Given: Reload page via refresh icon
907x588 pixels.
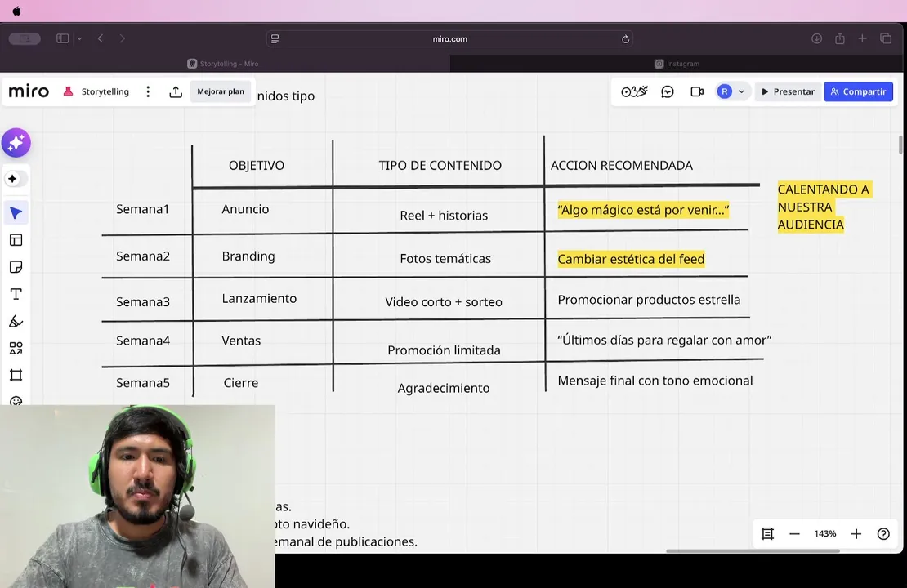Looking at the screenshot, I should (x=625, y=38).
